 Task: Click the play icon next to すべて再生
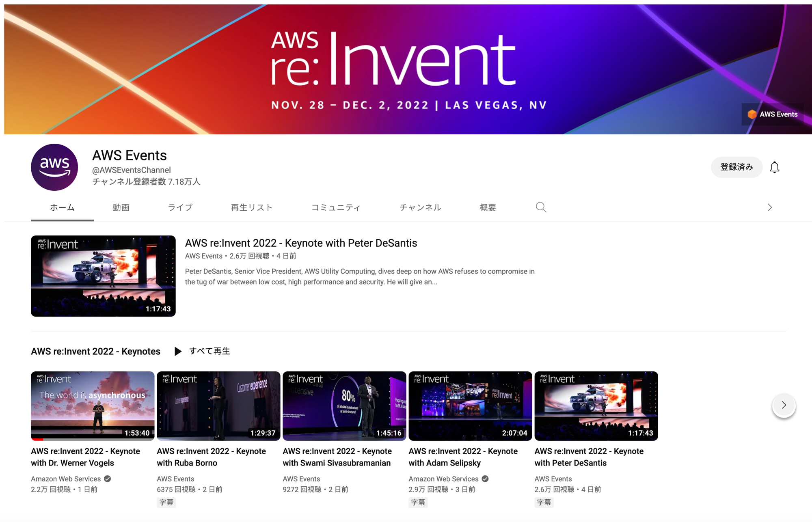(178, 351)
